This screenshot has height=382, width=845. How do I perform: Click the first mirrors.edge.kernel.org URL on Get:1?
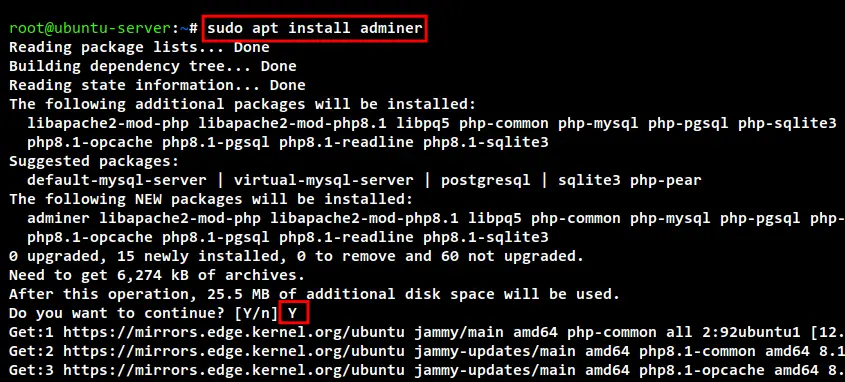[233, 332]
